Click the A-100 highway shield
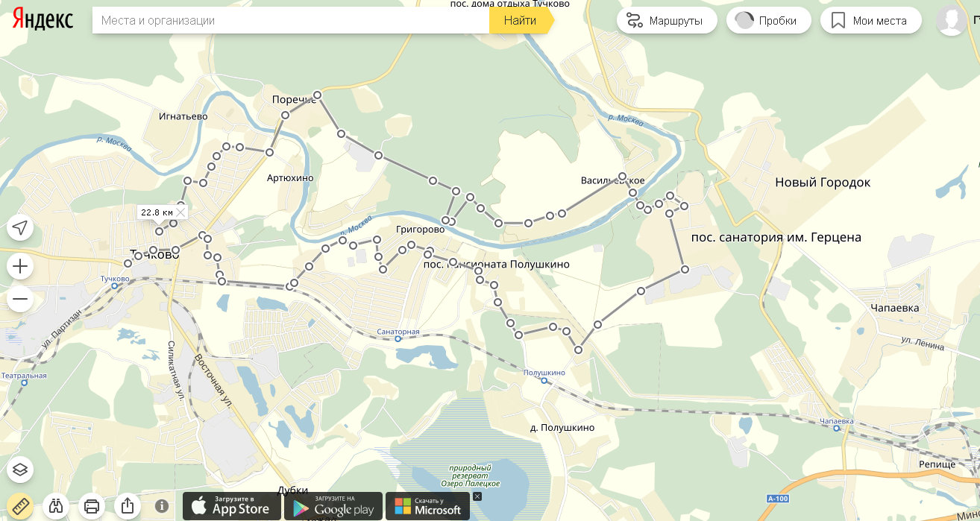 click(777, 498)
